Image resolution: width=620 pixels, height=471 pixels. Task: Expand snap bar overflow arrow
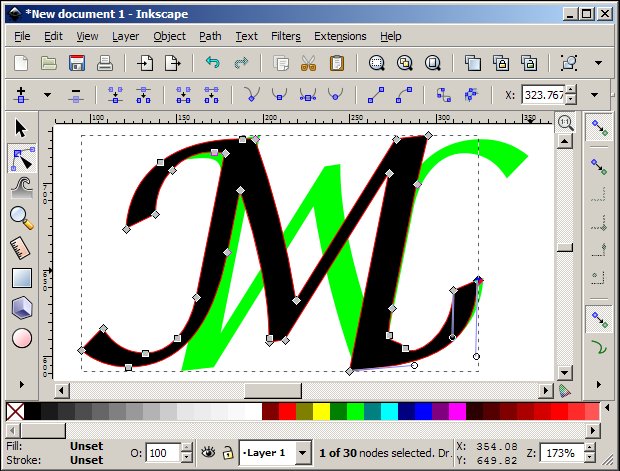pos(599,384)
